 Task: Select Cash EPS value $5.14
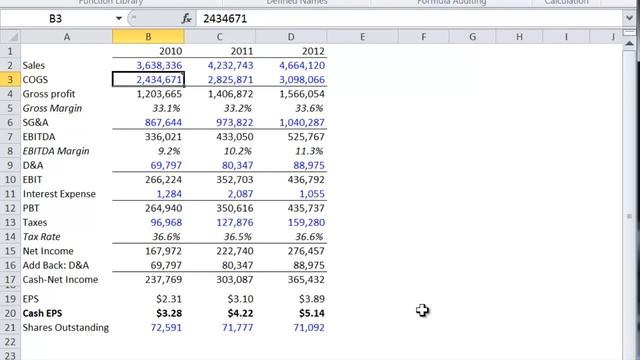pos(291,313)
